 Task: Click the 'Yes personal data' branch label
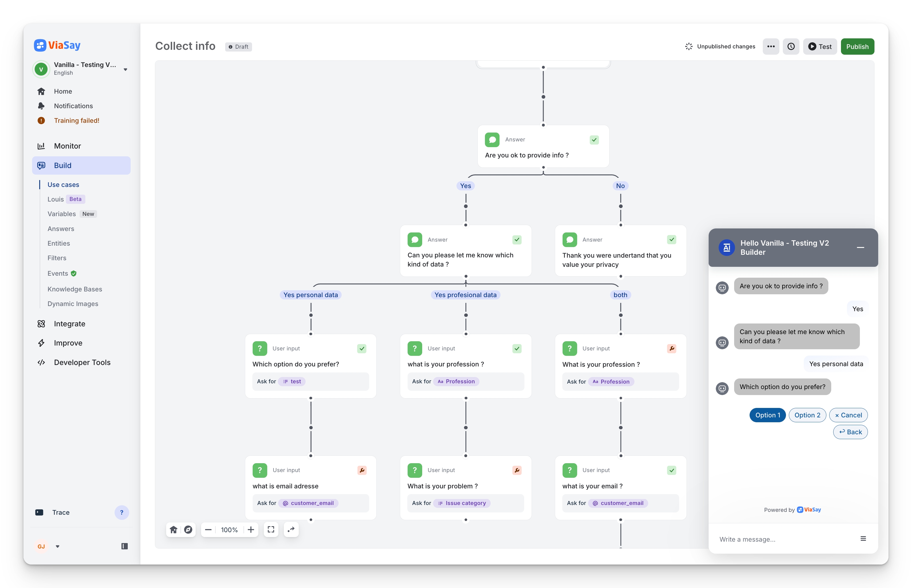(x=310, y=295)
